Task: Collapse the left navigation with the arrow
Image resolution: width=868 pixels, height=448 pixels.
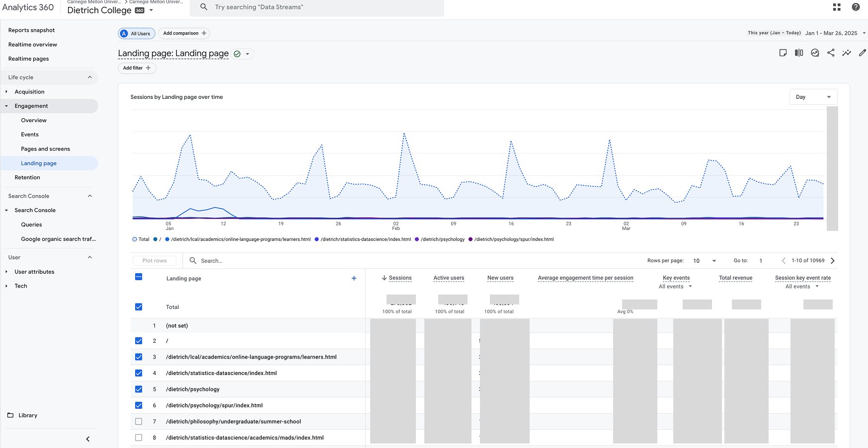Action: pyautogui.click(x=88, y=439)
